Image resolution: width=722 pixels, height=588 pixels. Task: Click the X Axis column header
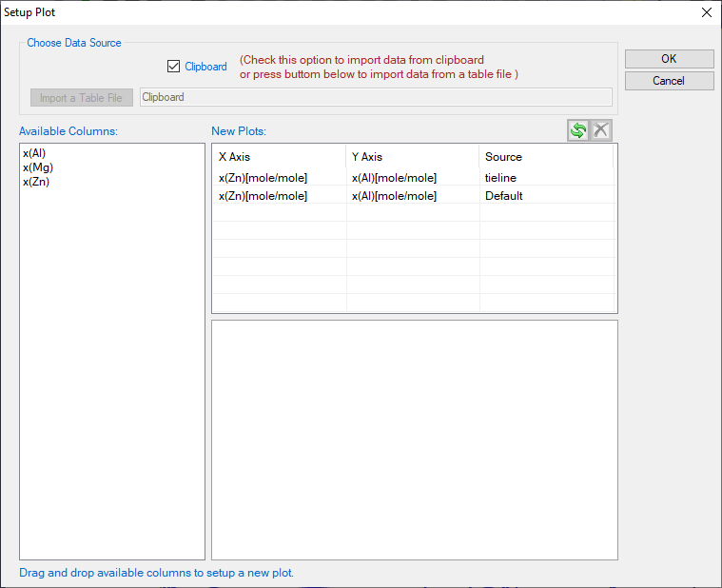[278, 157]
